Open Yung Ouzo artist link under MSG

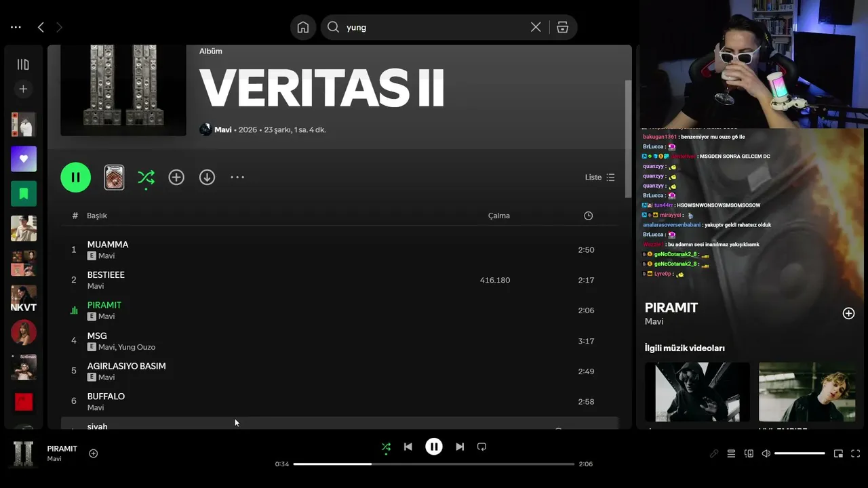point(136,347)
